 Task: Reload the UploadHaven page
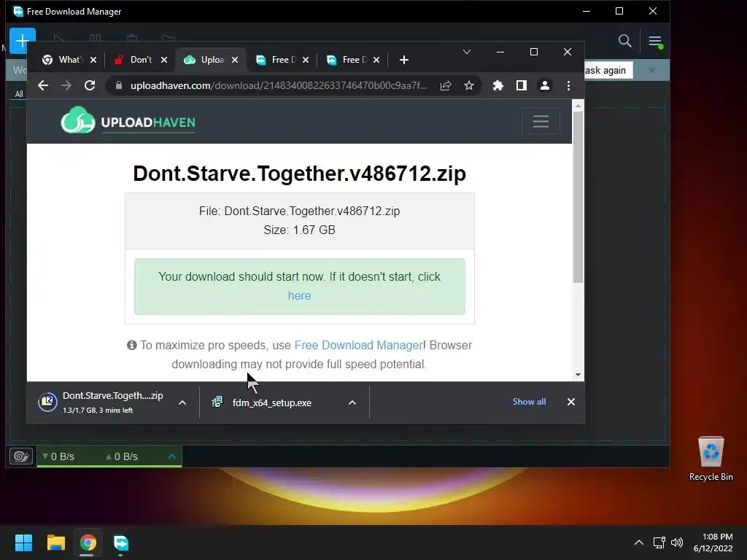tap(90, 86)
